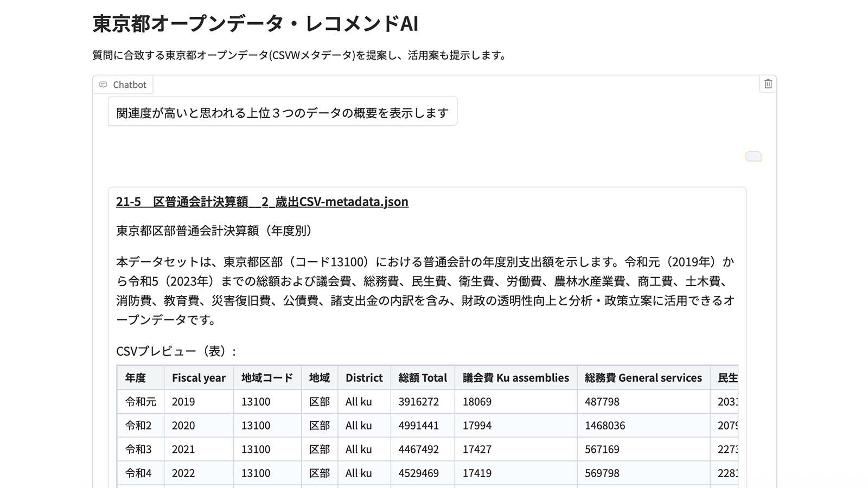868x488 pixels.
Task: Click the 議会費 Ku assemblies column header
Action: coord(516,378)
